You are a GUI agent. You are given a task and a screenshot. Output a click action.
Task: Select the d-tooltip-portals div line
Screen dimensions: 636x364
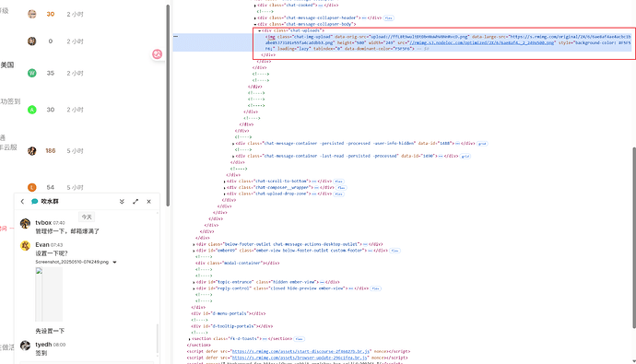pyautogui.click(x=231, y=326)
